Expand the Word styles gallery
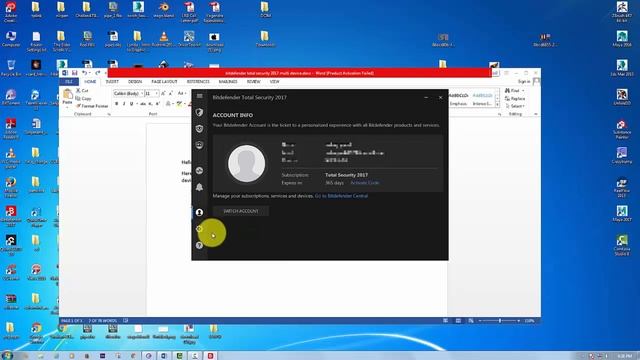The image size is (640, 360). pyautogui.click(x=497, y=105)
